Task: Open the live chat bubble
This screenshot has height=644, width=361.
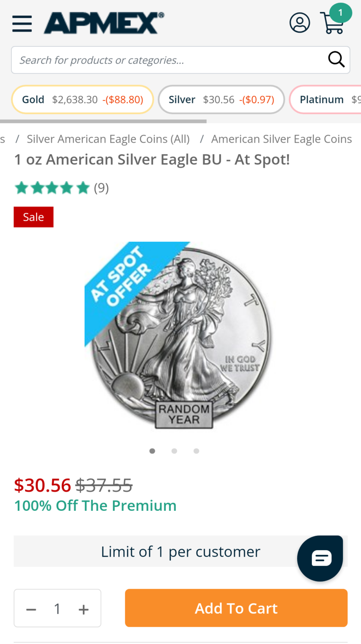Action: click(x=321, y=558)
